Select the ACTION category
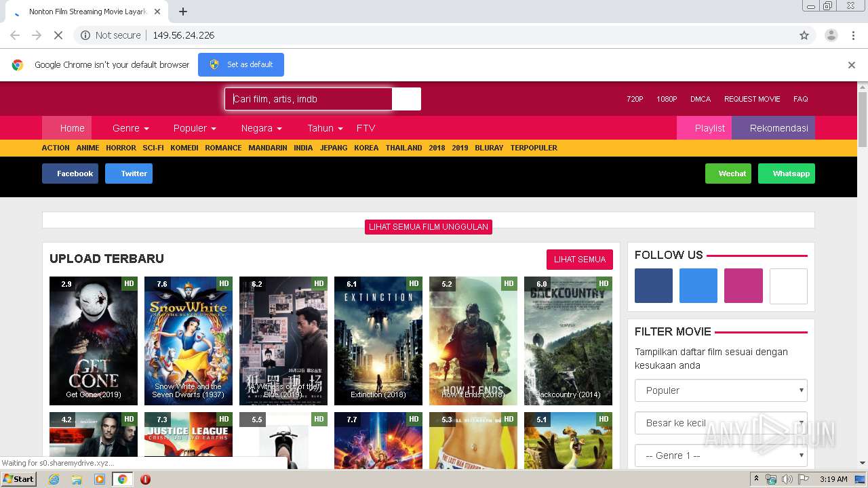868x488 pixels. pyautogui.click(x=56, y=148)
